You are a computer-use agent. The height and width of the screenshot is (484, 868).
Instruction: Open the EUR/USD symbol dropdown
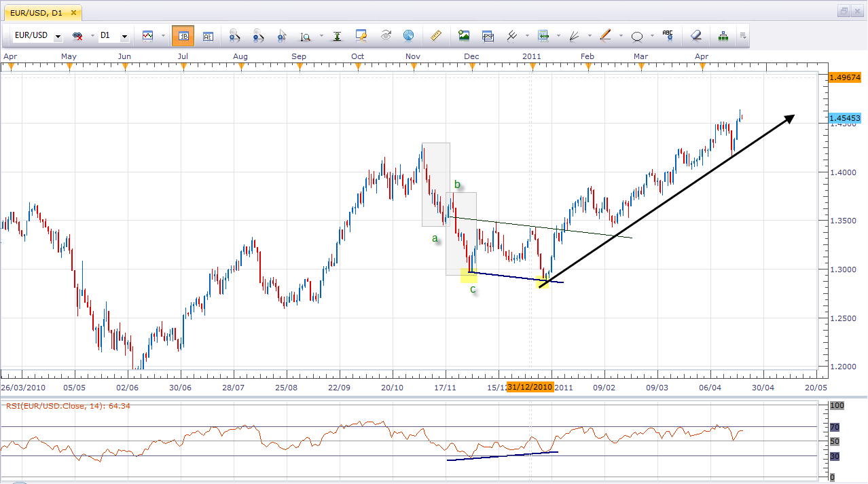click(58, 37)
